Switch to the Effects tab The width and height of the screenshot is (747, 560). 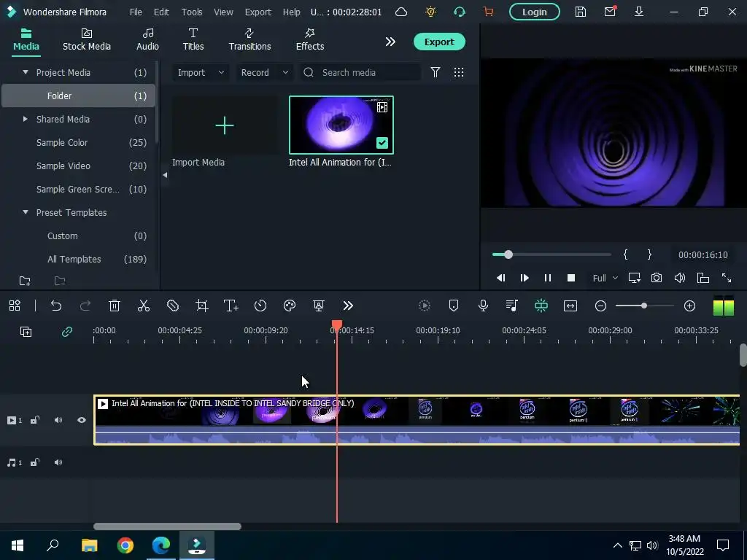[x=309, y=39]
